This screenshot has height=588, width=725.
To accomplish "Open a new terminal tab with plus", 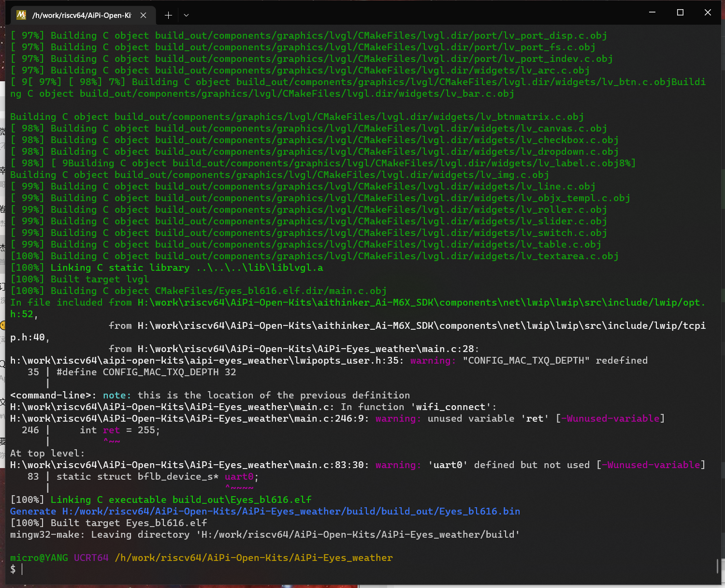I will [168, 15].
